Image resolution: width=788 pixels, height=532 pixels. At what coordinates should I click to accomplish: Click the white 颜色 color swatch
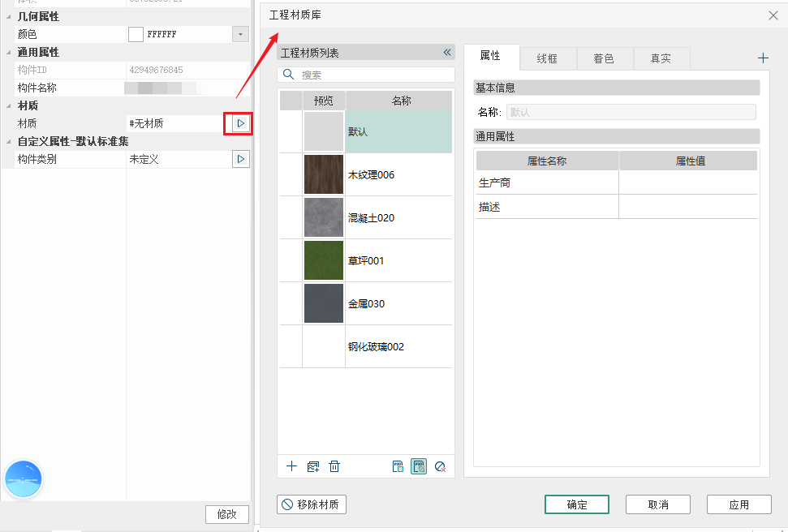(x=136, y=34)
